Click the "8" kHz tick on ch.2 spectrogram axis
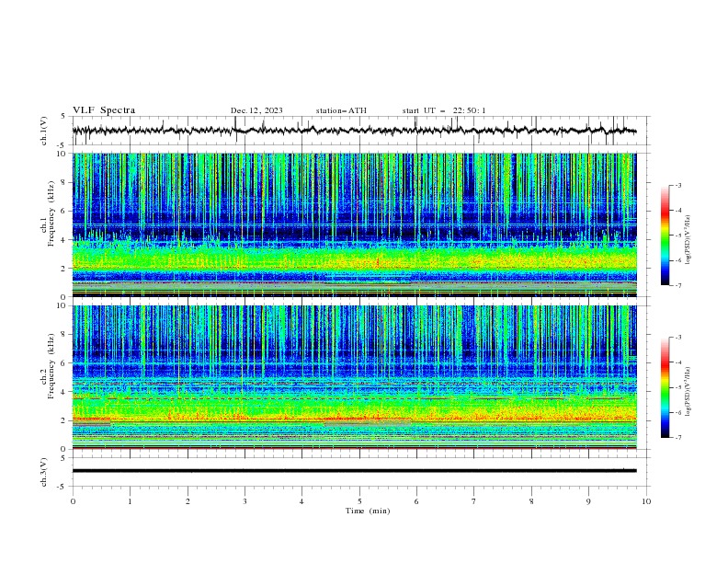The height and width of the screenshot is (563, 728). pyautogui.click(x=65, y=335)
